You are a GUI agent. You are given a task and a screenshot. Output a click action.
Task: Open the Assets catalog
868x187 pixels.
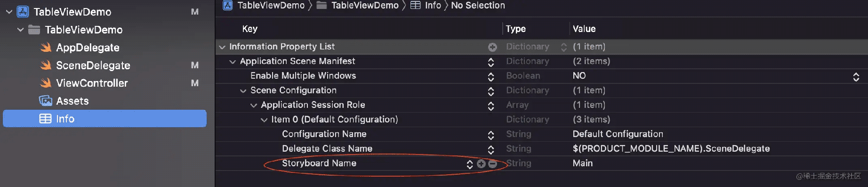(x=72, y=101)
